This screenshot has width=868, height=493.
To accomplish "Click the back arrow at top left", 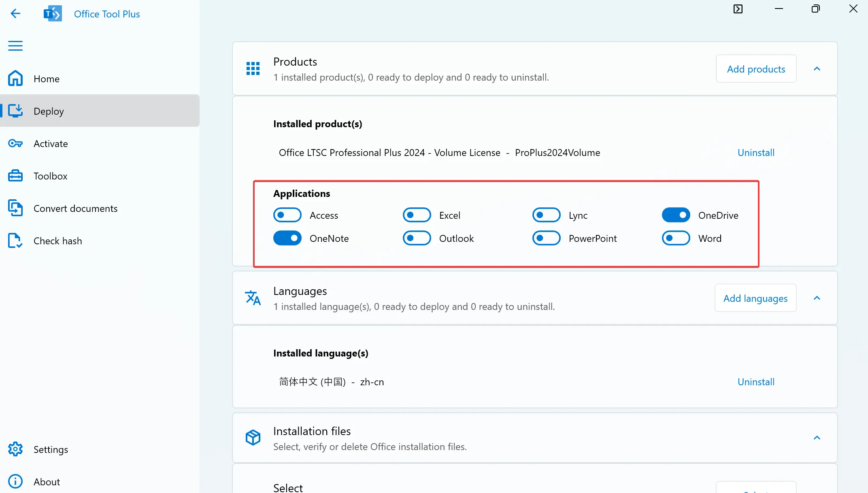I will point(16,13).
